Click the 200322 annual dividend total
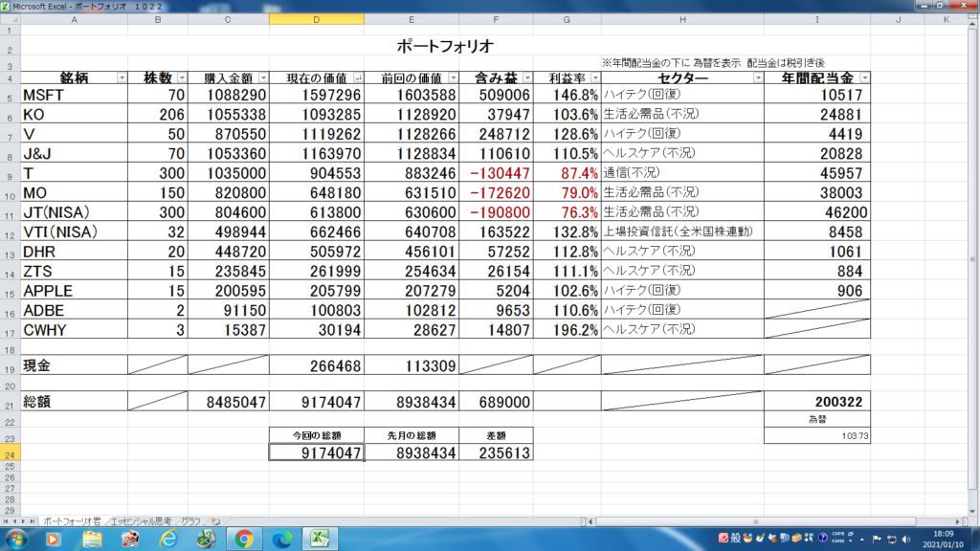 (817, 402)
